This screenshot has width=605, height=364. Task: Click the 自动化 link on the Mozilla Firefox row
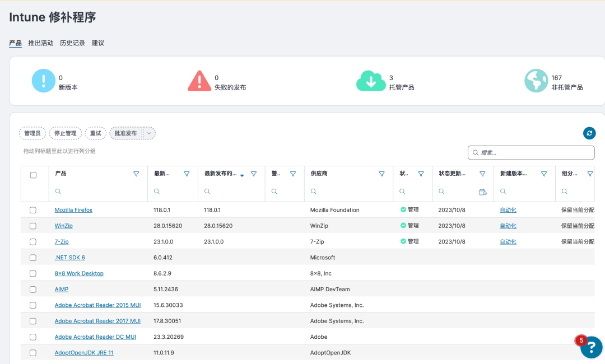(x=508, y=209)
